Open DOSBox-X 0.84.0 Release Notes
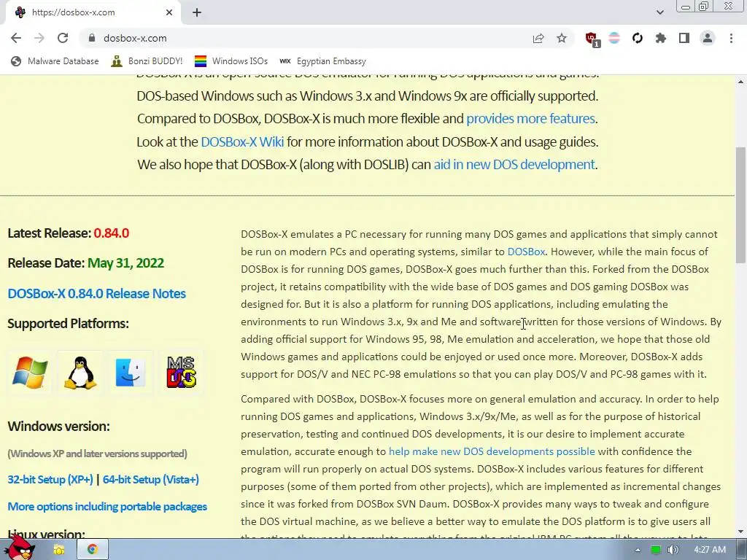747x560 pixels. (x=97, y=293)
